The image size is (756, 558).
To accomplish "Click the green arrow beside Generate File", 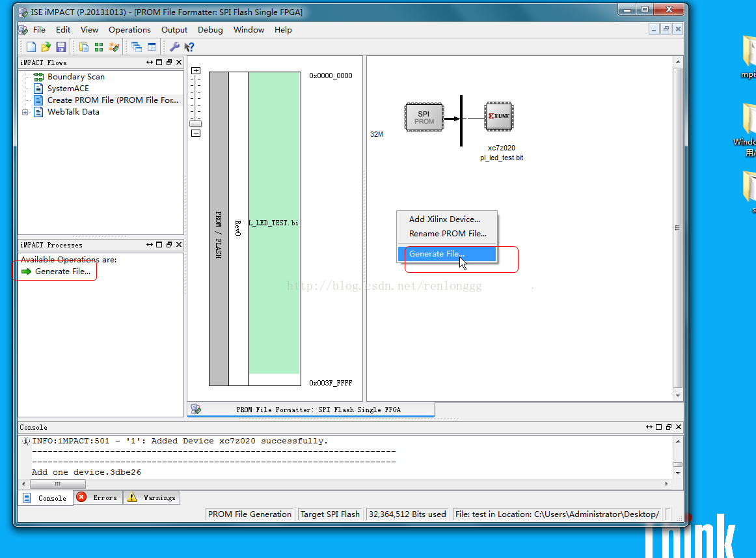I will pos(27,272).
